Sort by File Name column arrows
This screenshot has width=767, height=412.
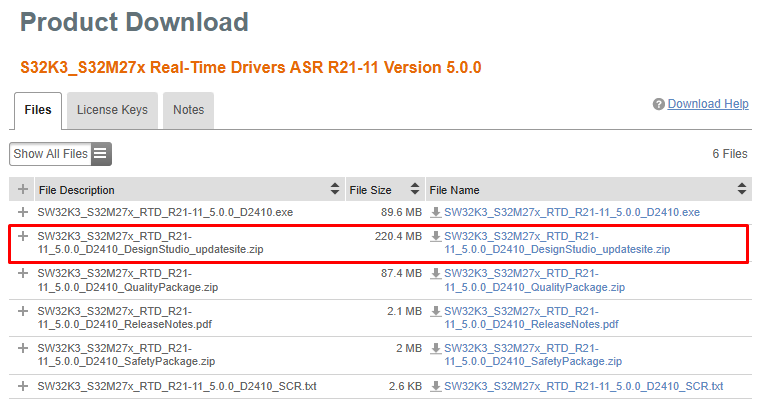(x=742, y=189)
